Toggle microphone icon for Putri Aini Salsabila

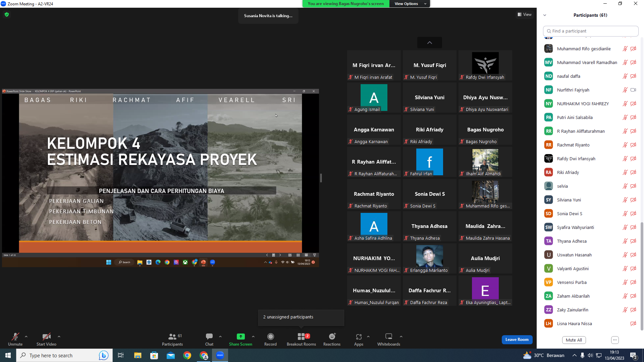625,117
